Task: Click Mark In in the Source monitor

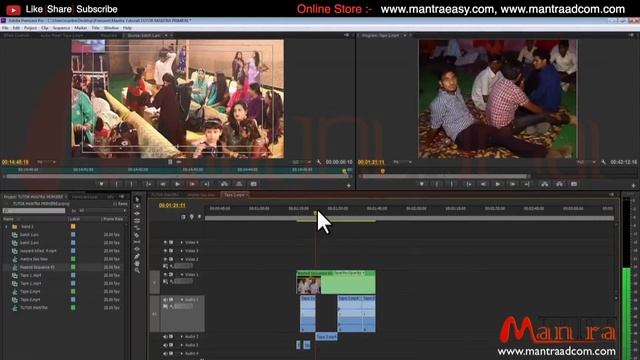Action: coord(116,184)
